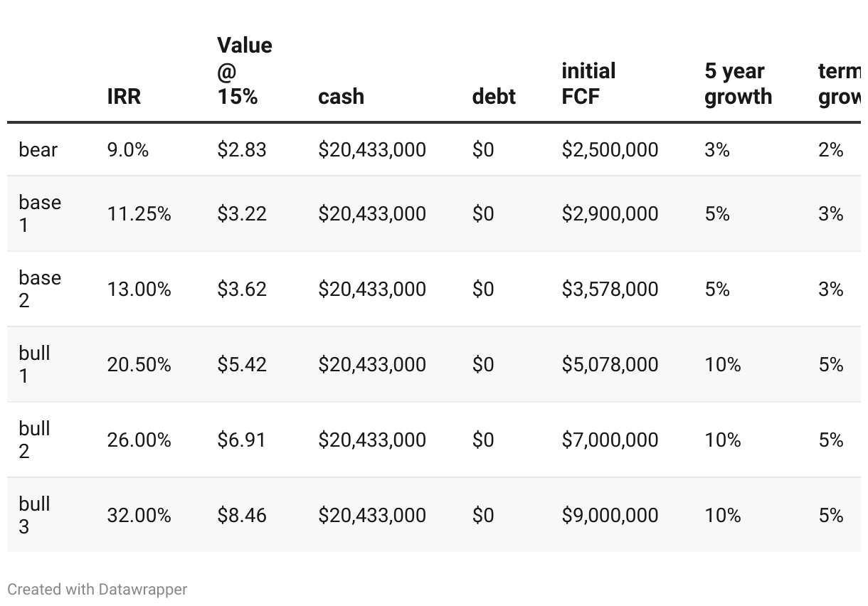The image size is (868, 606).
Task: Select the bull 3 row label
Action: coord(34,515)
